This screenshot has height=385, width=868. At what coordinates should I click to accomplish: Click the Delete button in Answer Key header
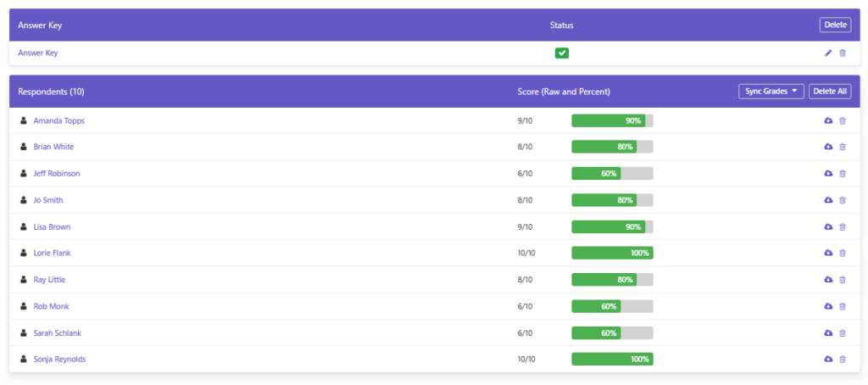pos(835,25)
